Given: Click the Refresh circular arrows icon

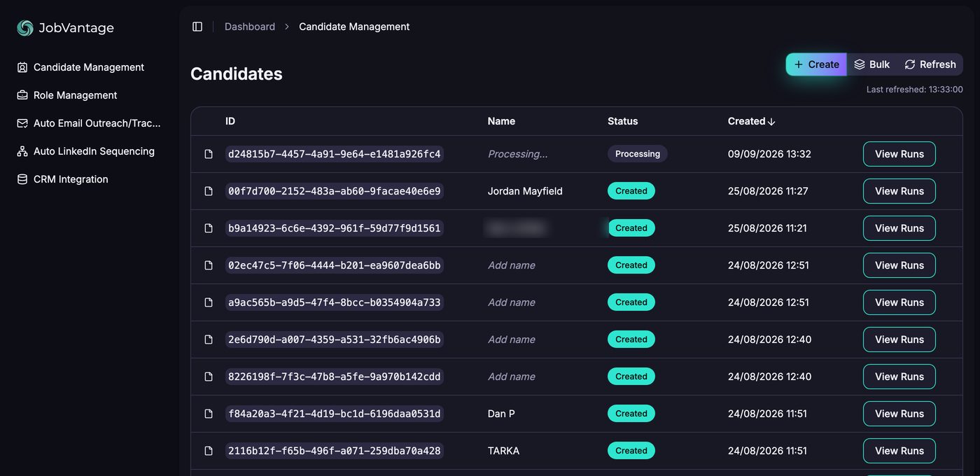Looking at the screenshot, I should click(910, 64).
